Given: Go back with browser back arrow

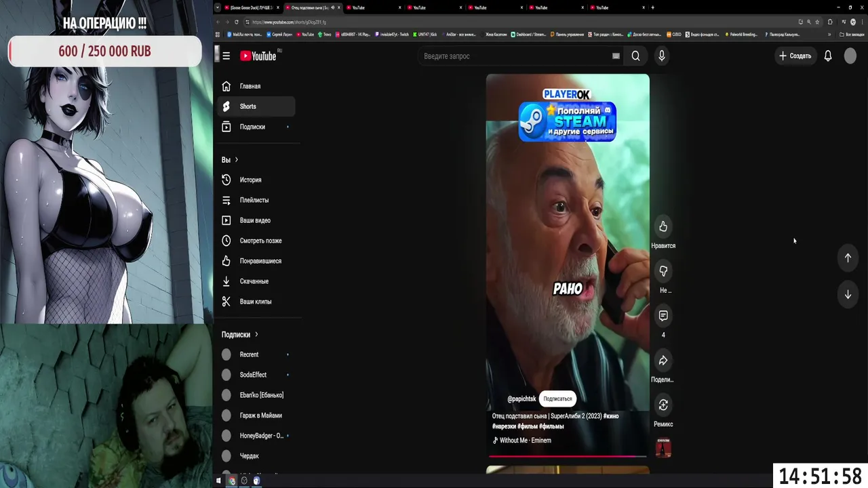Looking at the screenshot, I should coord(218,22).
